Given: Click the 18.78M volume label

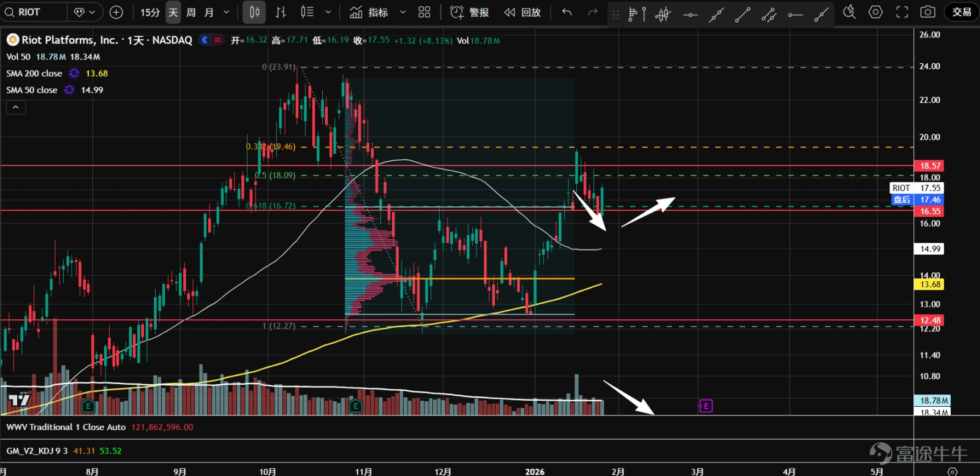Looking at the screenshot, I should pyautogui.click(x=933, y=400).
